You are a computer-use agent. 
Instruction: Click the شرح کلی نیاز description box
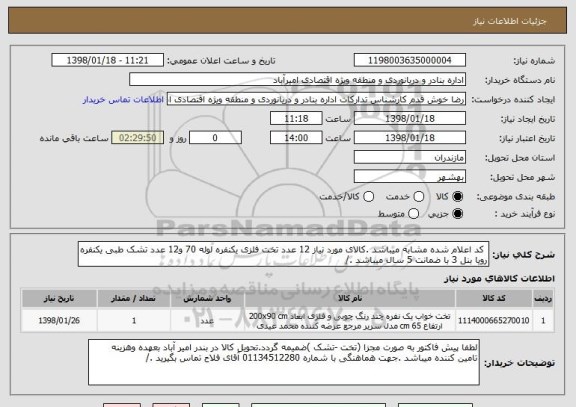coord(283,254)
